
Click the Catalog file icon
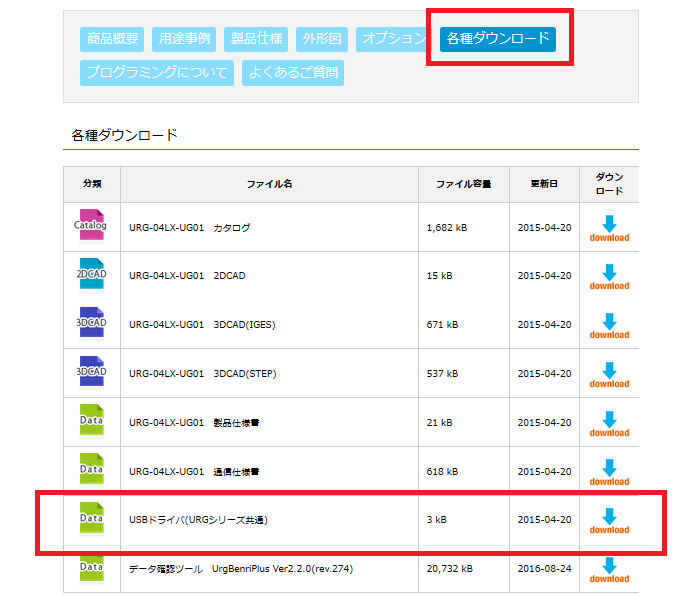[91, 225]
